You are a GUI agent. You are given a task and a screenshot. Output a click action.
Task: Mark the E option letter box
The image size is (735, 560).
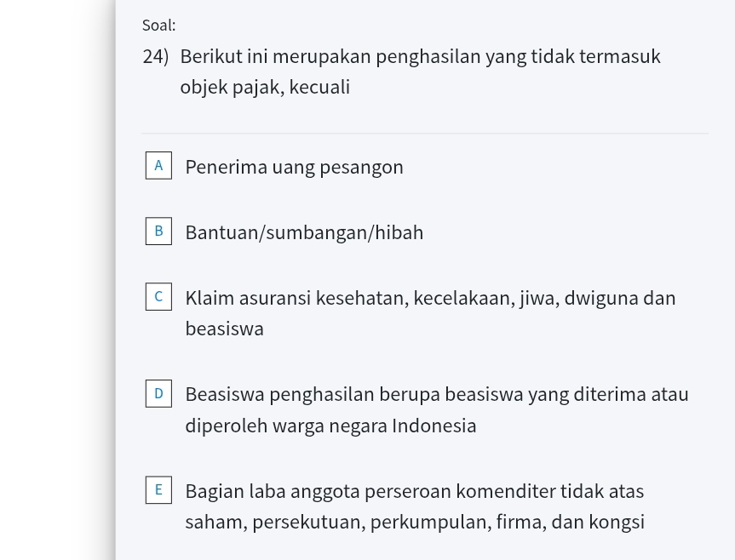[x=158, y=491]
